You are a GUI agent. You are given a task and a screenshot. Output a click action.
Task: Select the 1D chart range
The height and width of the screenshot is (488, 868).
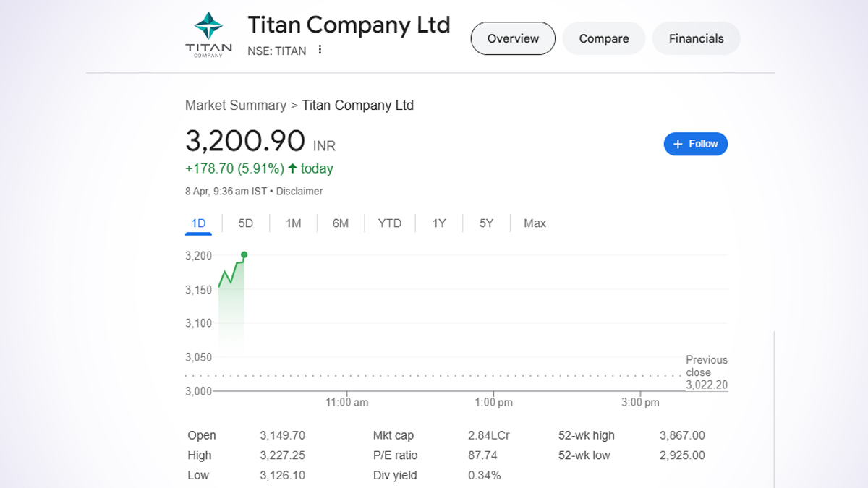pyautogui.click(x=198, y=223)
